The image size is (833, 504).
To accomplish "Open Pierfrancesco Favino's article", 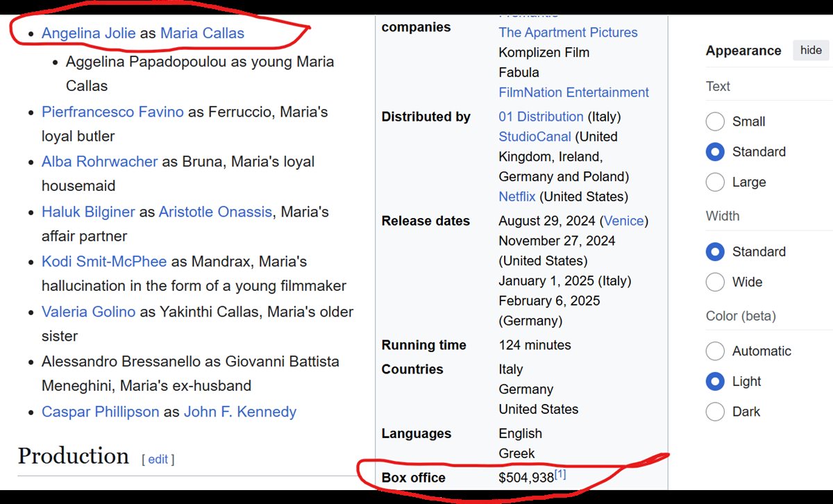I will 112,112.
